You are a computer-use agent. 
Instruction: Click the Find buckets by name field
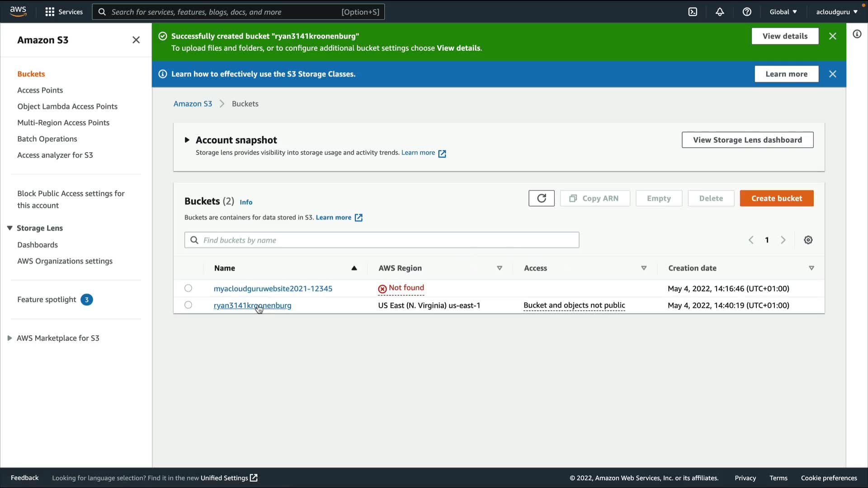click(x=382, y=240)
